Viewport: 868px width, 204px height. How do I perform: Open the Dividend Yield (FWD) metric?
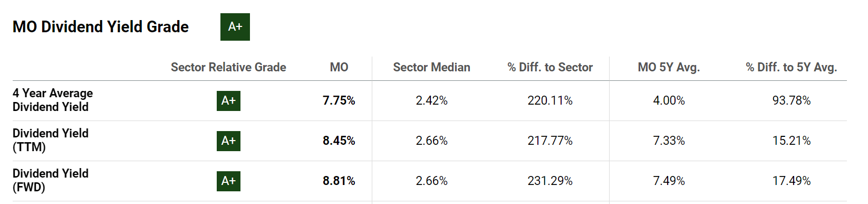[x=51, y=180]
